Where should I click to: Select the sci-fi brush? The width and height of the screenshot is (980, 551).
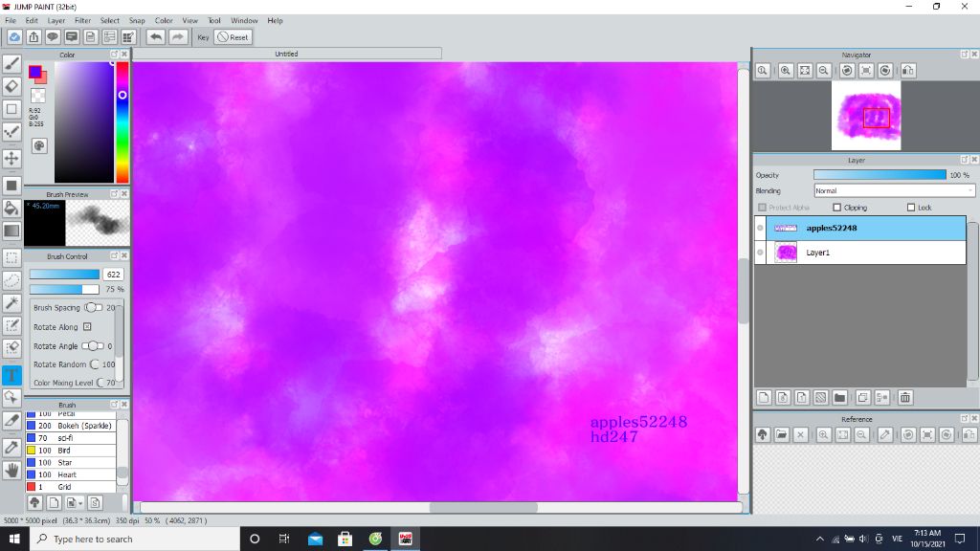click(x=71, y=438)
